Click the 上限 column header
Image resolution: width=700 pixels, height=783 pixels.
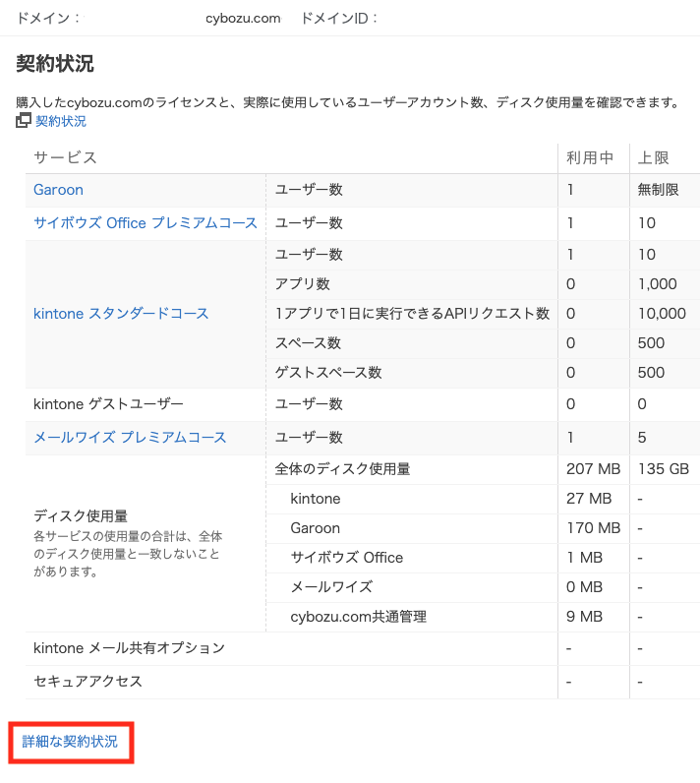coord(654,157)
